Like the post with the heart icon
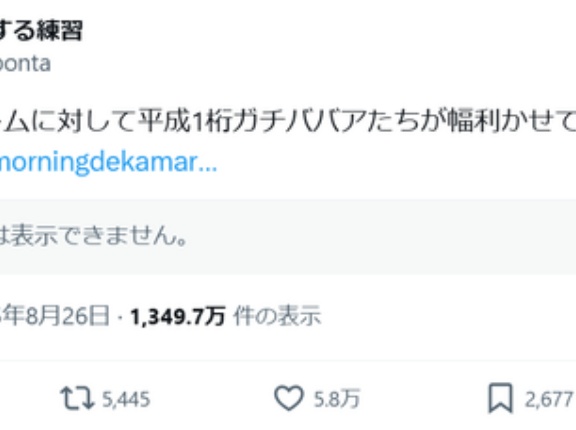The width and height of the screenshot is (576, 430). 289,399
